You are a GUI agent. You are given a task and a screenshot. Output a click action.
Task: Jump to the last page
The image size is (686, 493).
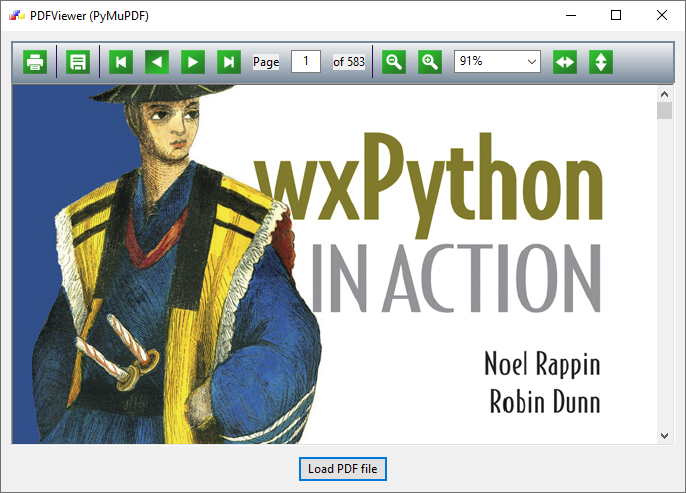(x=229, y=62)
